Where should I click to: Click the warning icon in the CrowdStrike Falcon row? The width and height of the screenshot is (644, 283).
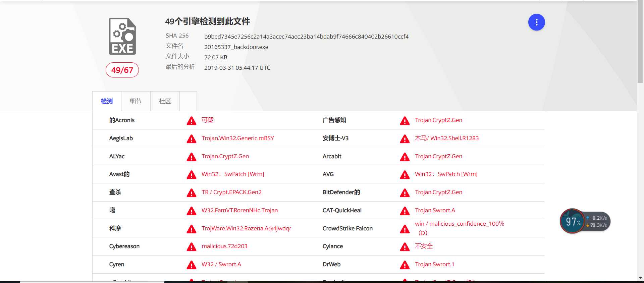405,229
